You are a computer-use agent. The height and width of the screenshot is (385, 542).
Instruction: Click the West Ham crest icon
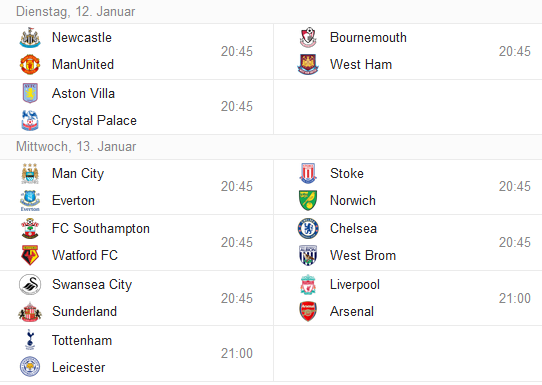pos(308,65)
